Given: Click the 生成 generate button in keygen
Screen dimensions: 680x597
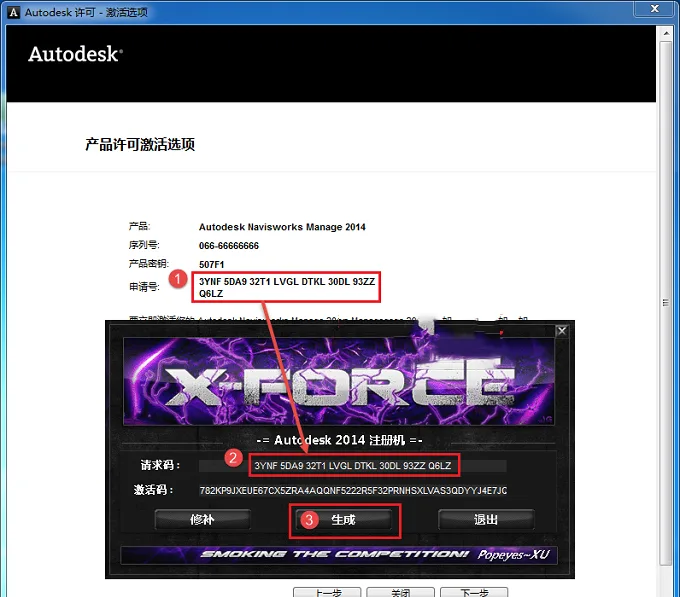Looking at the screenshot, I should click(x=343, y=519).
